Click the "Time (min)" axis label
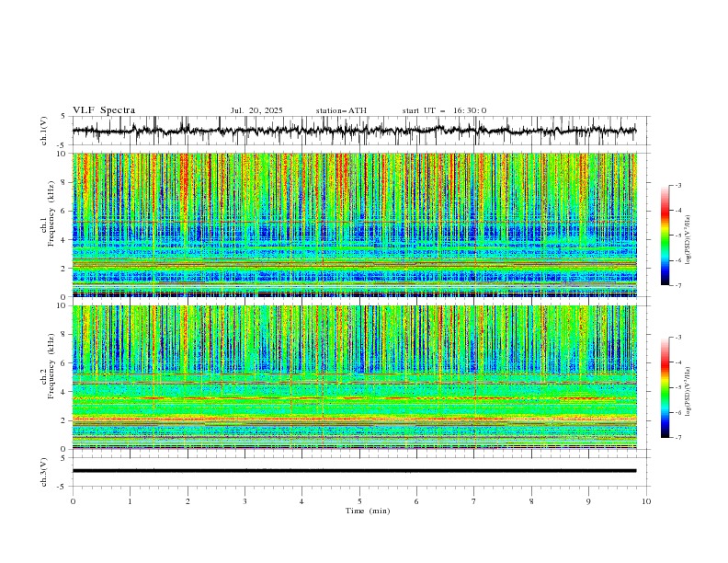Screen dimensions: 728x563 pos(368,511)
